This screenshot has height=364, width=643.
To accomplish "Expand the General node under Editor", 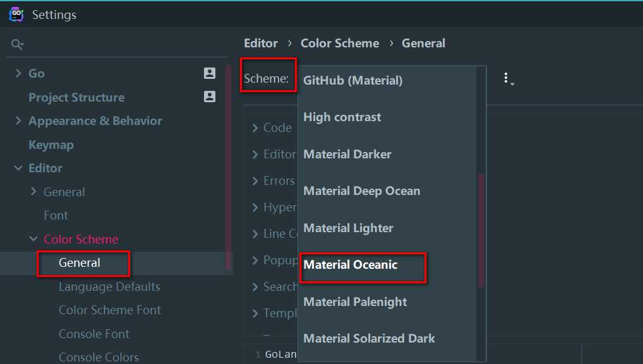I will (33, 192).
